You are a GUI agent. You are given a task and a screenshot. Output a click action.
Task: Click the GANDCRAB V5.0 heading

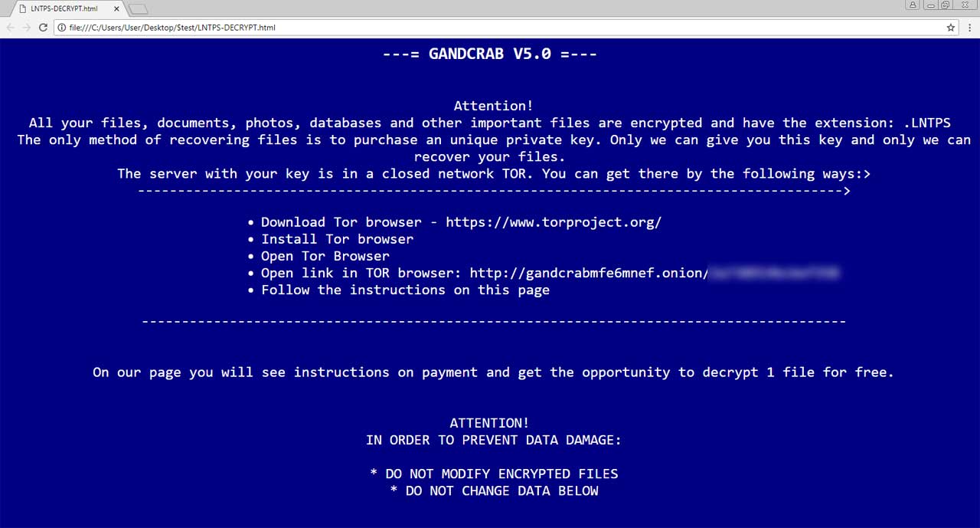490,54
